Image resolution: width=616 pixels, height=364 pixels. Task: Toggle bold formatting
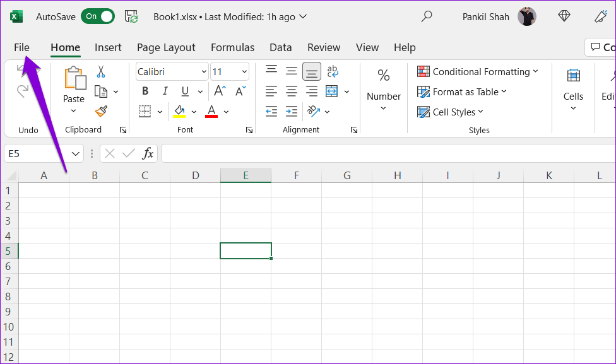pos(145,91)
